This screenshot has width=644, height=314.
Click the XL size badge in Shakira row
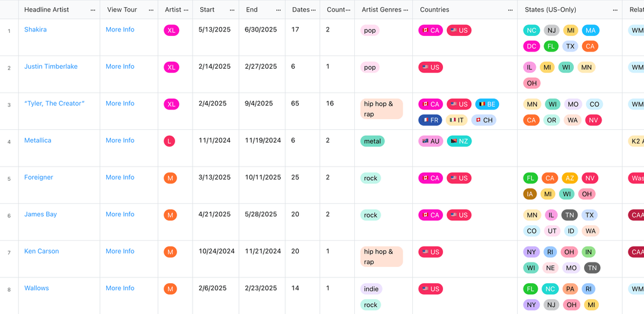[171, 30]
